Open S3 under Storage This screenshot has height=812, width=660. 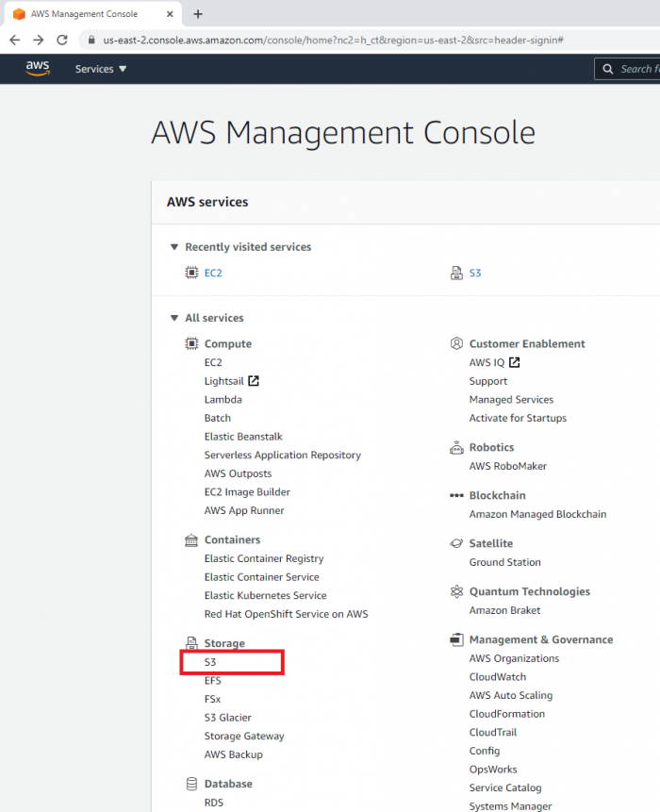(210, 662)
